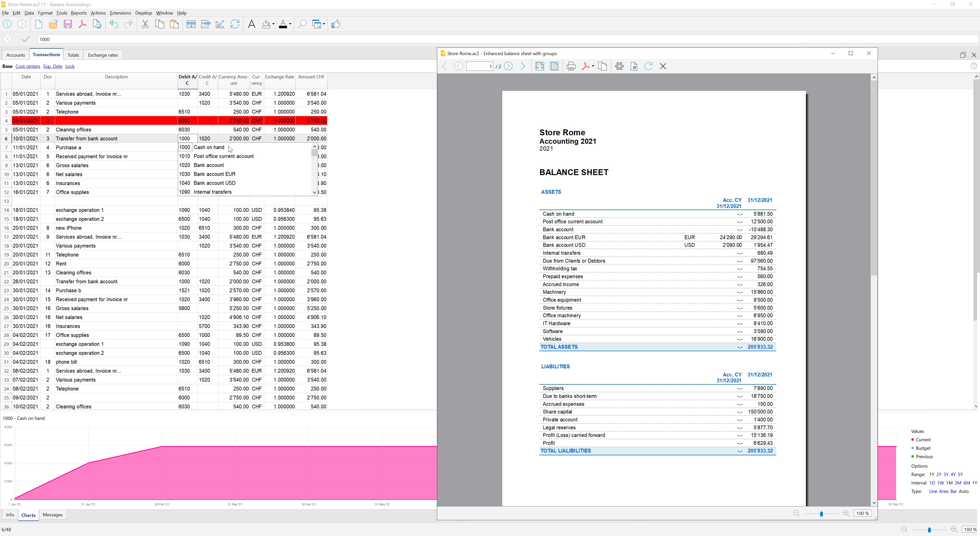
Task: Expand the fill color dropdown arrow
Action: 274,24
